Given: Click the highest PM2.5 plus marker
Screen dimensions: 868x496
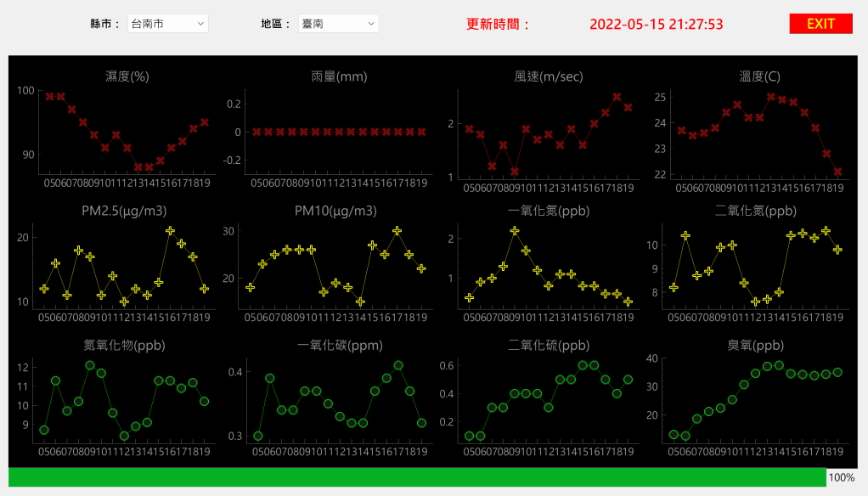Looking at the screenshot, I should [x=170, y=230].
